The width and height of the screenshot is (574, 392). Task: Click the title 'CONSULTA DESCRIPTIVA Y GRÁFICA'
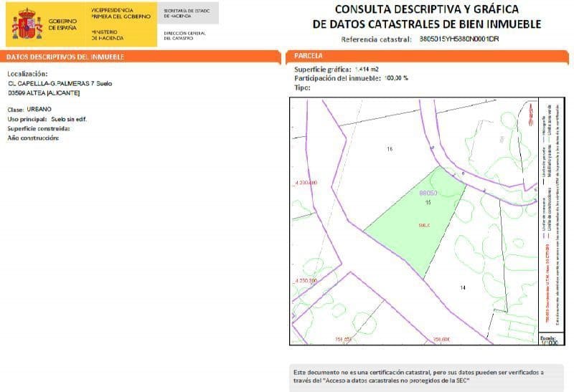[427, 9]
